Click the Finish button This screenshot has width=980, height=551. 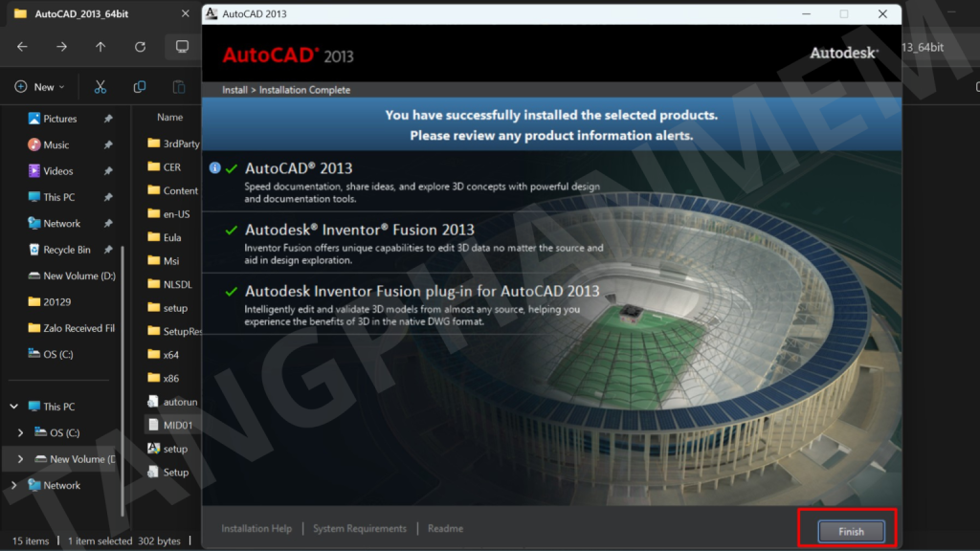(x=851, y=531)
